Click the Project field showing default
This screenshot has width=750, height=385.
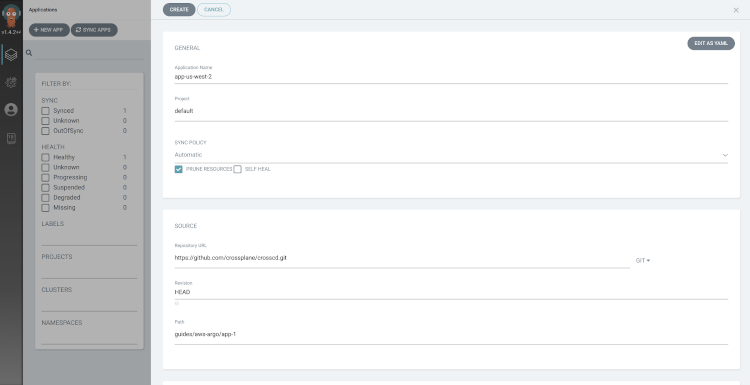click(451, 111)
